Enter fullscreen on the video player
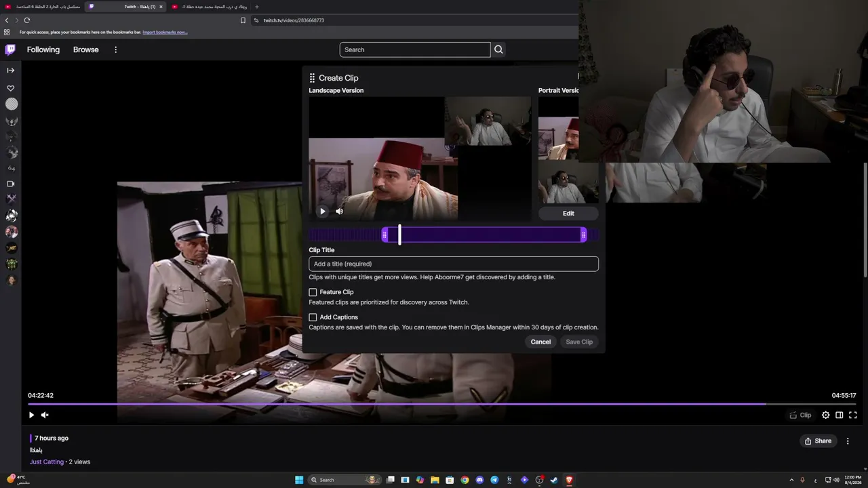Image resolution: width=868 pixels, height=488 pixels. [x=853, y=415]
